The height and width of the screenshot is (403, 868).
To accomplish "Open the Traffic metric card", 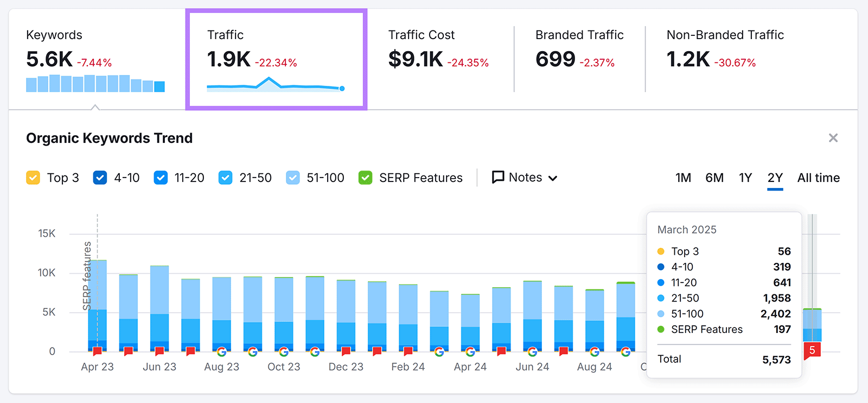I will [276, 59].
